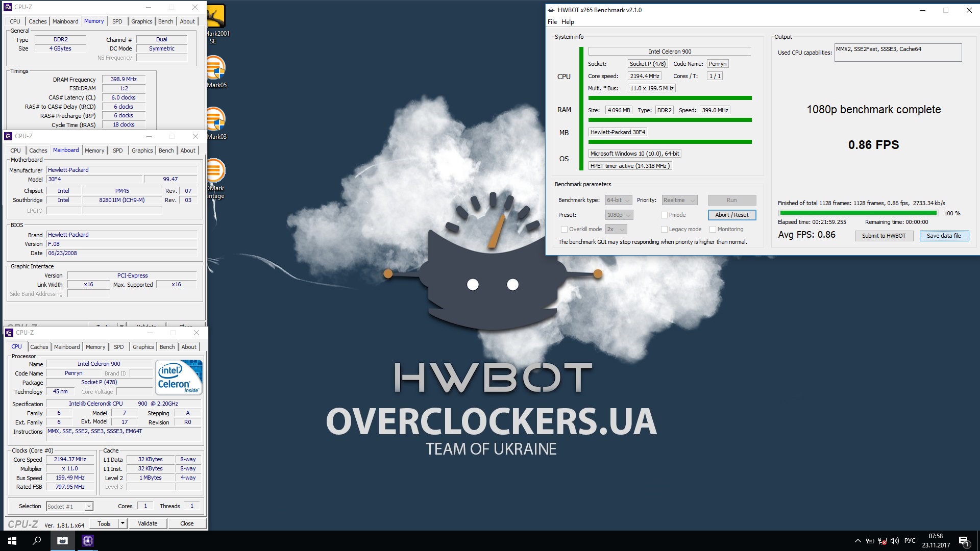Open action center notifications icon

pyautogui.click(x=964, y=541)
